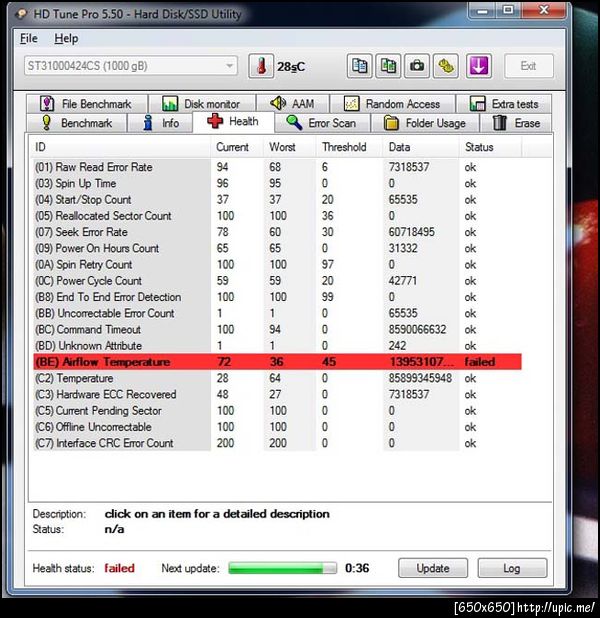Open the Extra tests tab

point(504,104)
